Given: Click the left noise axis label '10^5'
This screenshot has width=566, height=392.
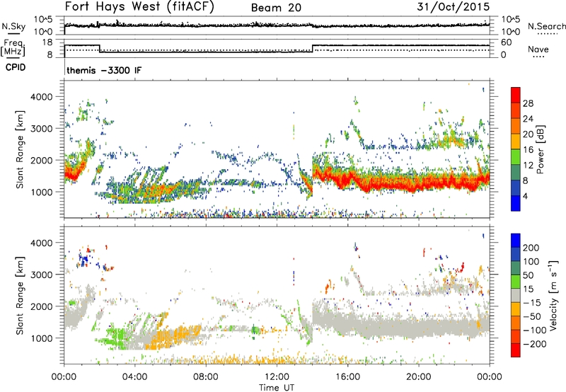Looking at the screenshot, I should tap(43, 20).
